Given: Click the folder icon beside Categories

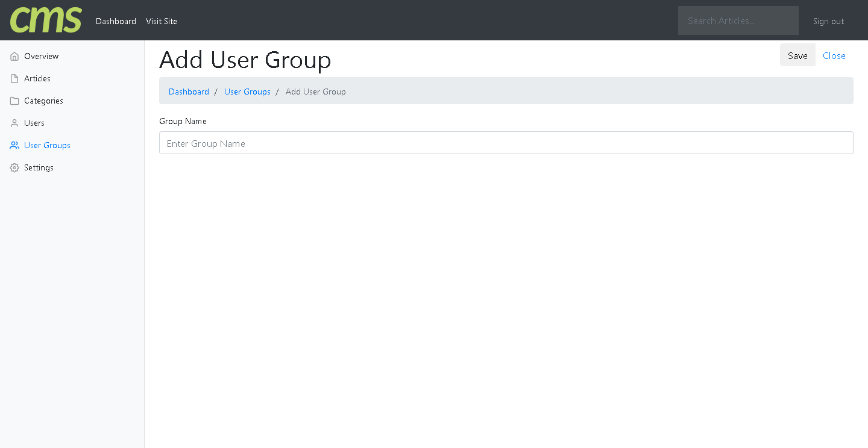Looking at the screenshot, I should [14, 101].
